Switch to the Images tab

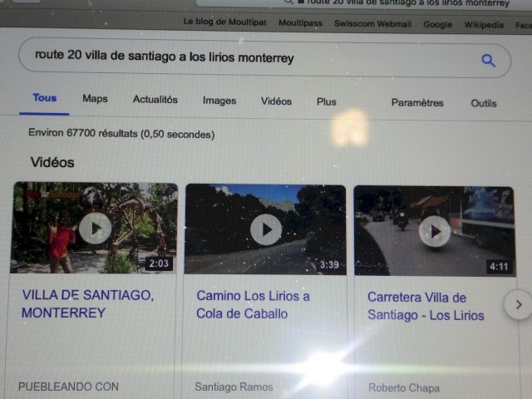[x=219, y=101]
